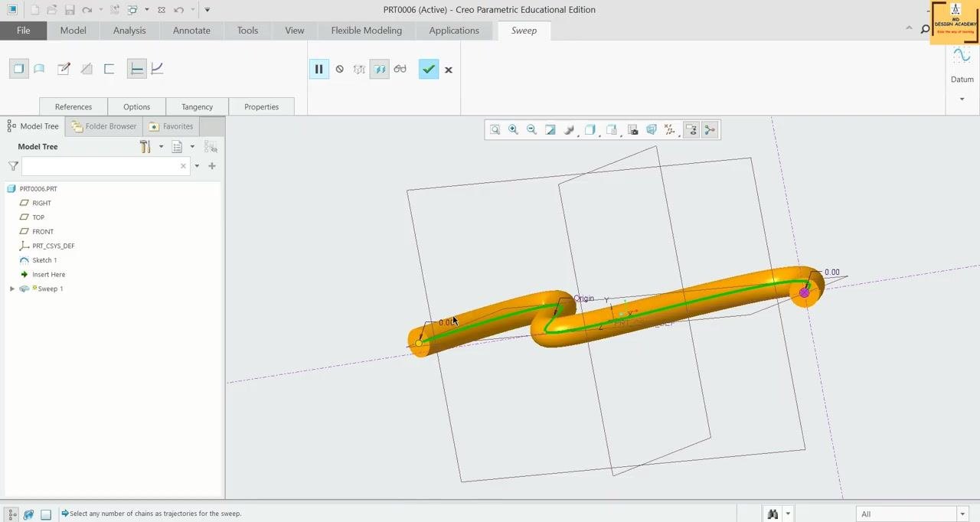This screenshot has width=980, height=522.
Task: Click the binoculars find icon
Action: pyautogui.click(x=773, y=514)
